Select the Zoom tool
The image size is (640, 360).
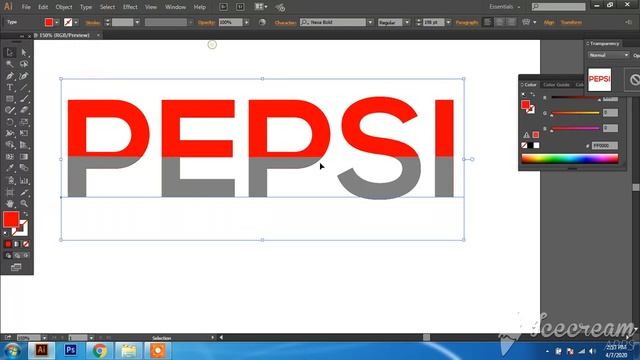tap(24, 203)
